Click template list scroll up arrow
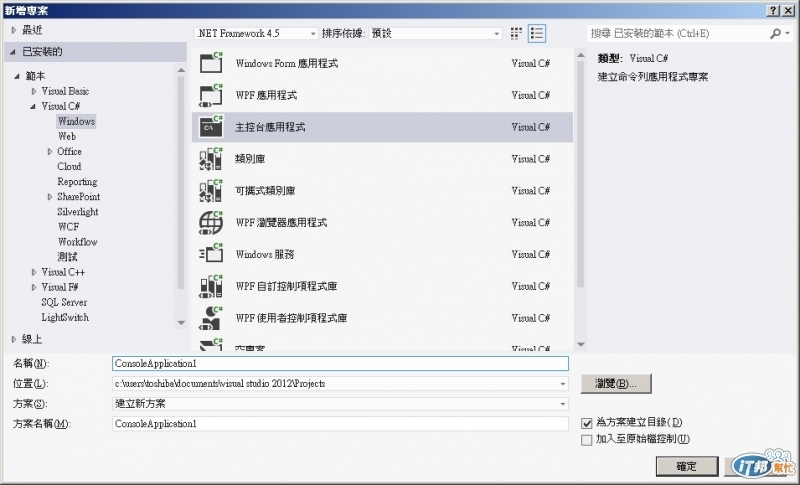The width and height of the screenshot is (800, 485). click(x=581, y=55)
